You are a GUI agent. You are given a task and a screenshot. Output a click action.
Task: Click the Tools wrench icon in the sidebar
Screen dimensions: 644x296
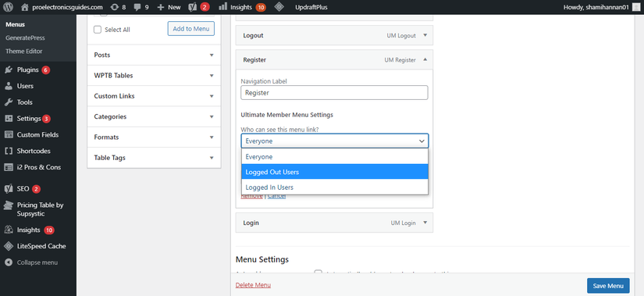tap(9, 102)
